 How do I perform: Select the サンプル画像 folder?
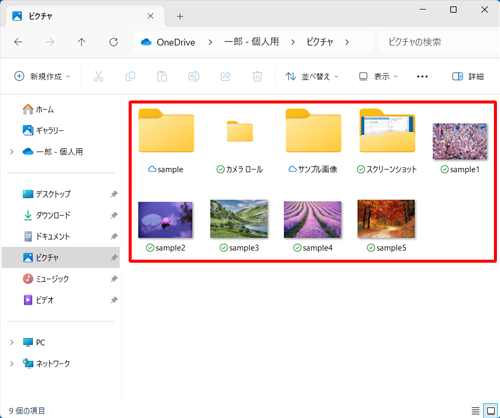313,141
